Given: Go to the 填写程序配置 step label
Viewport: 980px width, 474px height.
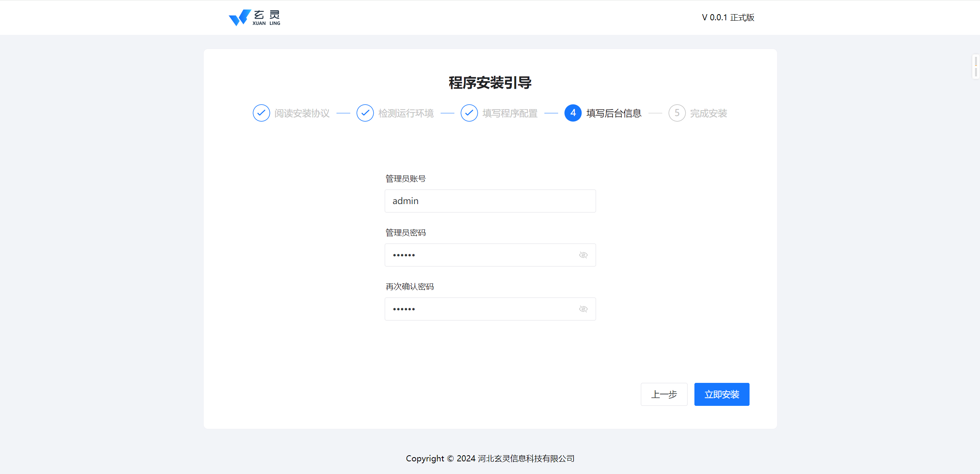Looking at the screenshot, I should click(x=510, y=113).
